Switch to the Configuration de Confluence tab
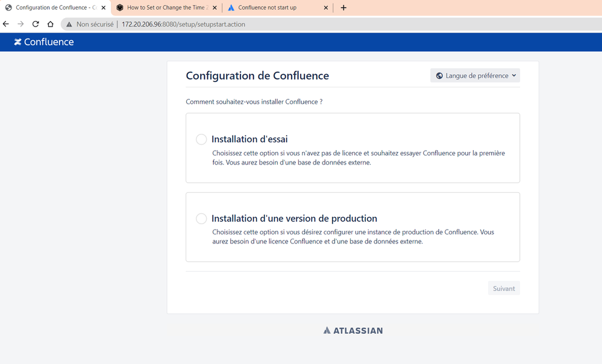Viewport: 602px width, 364px height. click(55, 8)
